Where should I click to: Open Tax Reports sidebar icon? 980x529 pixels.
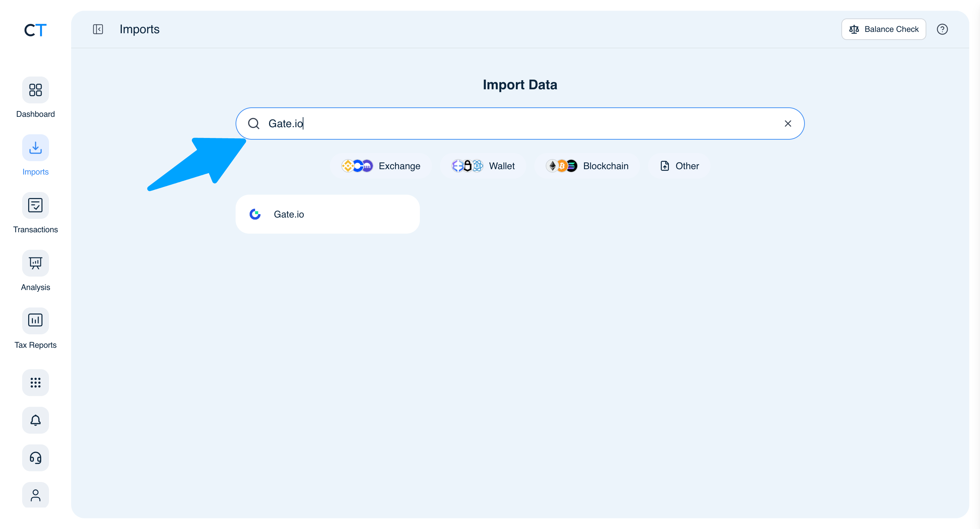point(35,321)
